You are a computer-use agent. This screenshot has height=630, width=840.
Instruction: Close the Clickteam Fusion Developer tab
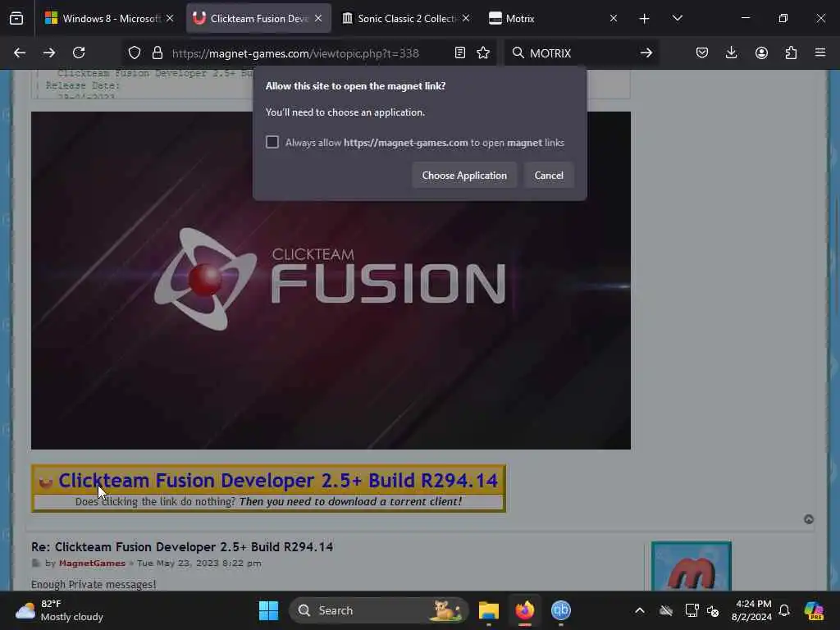click(318, 18)
